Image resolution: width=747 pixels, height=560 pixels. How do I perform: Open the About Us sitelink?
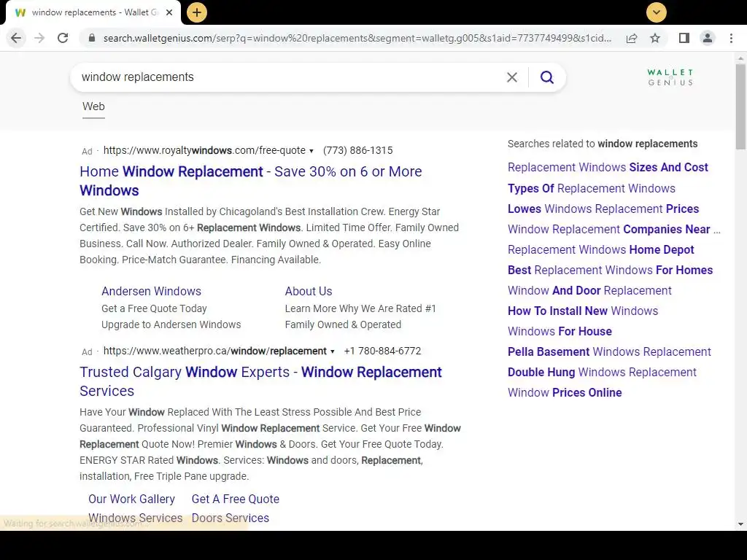pyautogui.click(x=309, y=292)
